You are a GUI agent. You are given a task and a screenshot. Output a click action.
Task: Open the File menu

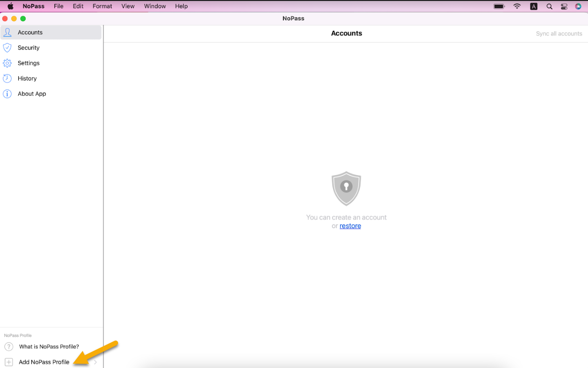pyautogui.click(x=59, y=6)
